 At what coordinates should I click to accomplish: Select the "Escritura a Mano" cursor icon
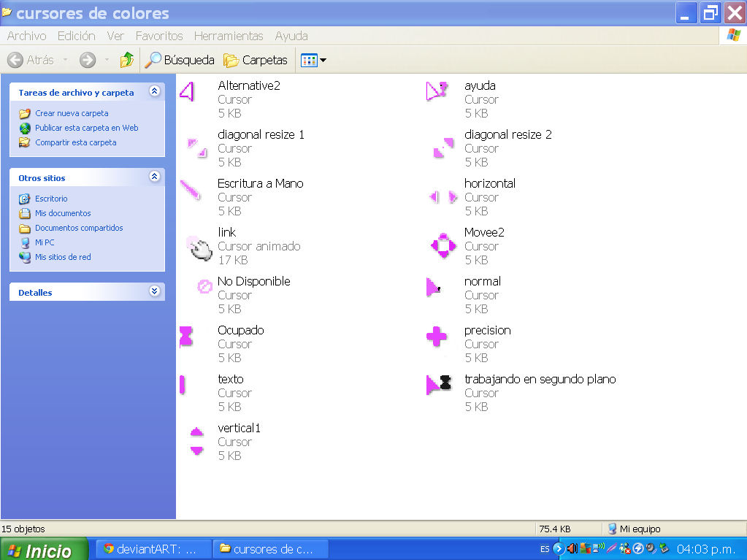click(190, 191)
